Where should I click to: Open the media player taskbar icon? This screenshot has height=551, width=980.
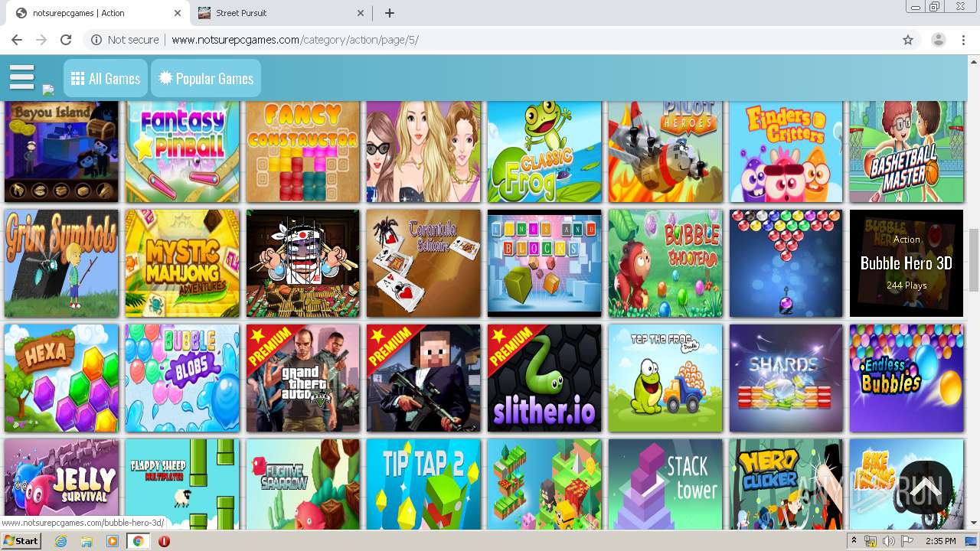pos(113,541)
